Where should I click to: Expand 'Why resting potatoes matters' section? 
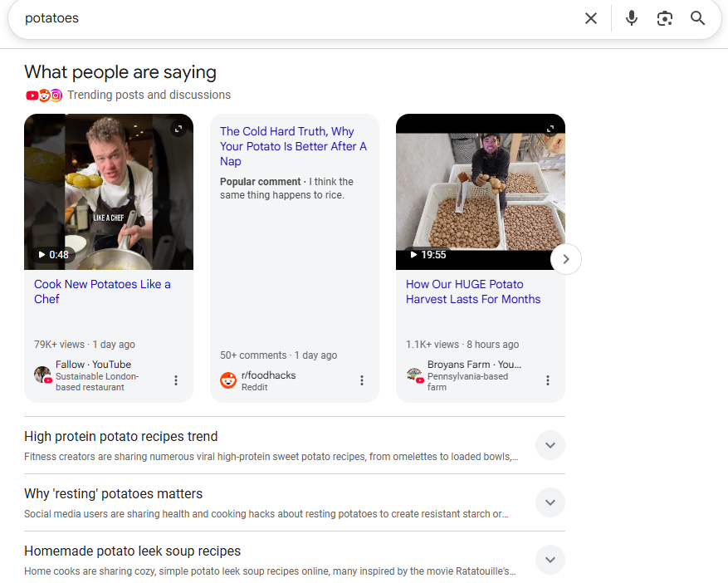tap(550, 502)
